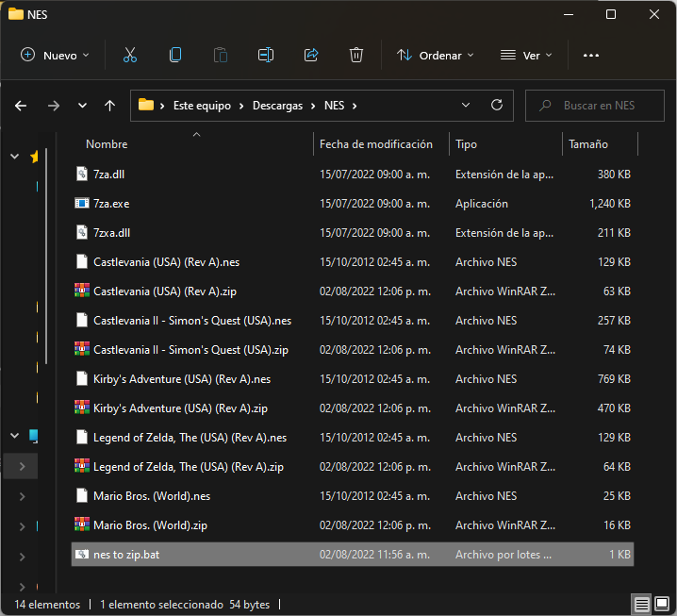Expand chevron after NES in path
Viewport: 677px width, 616px height.
355,106
